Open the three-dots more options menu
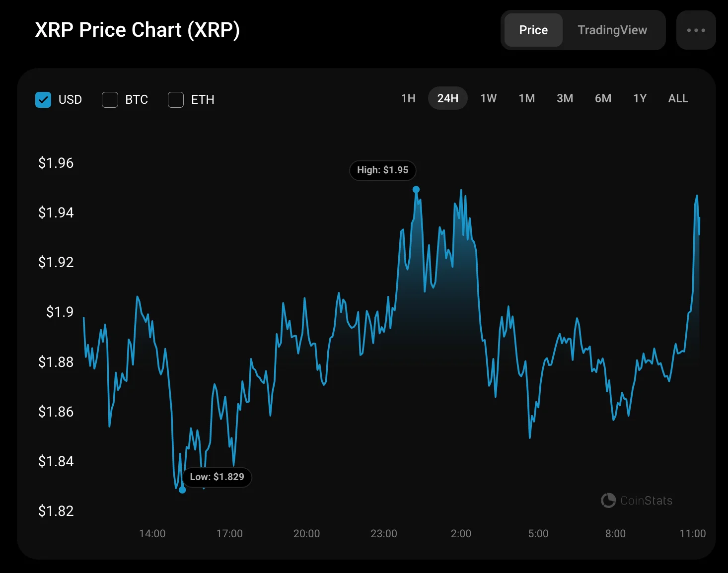 pyautogui.click(x=696, y=30)
